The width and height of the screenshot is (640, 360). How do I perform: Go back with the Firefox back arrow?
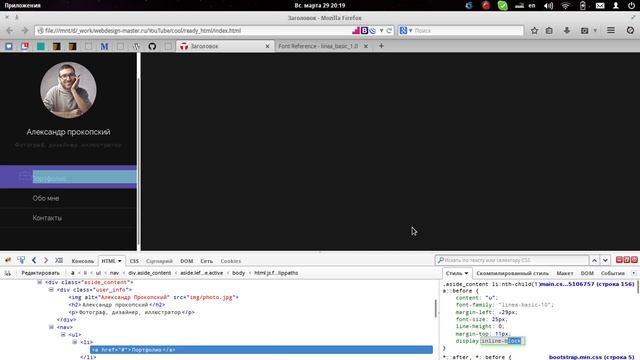(x=10, y=31)
